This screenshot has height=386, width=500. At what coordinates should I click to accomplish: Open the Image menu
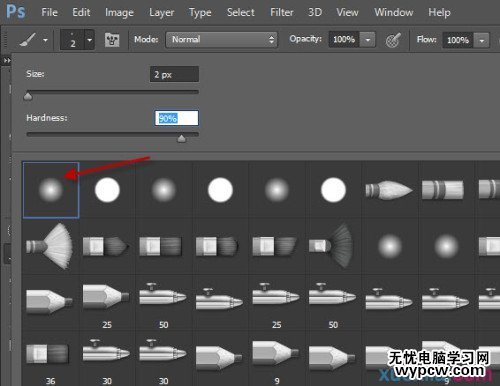[119, 13]
